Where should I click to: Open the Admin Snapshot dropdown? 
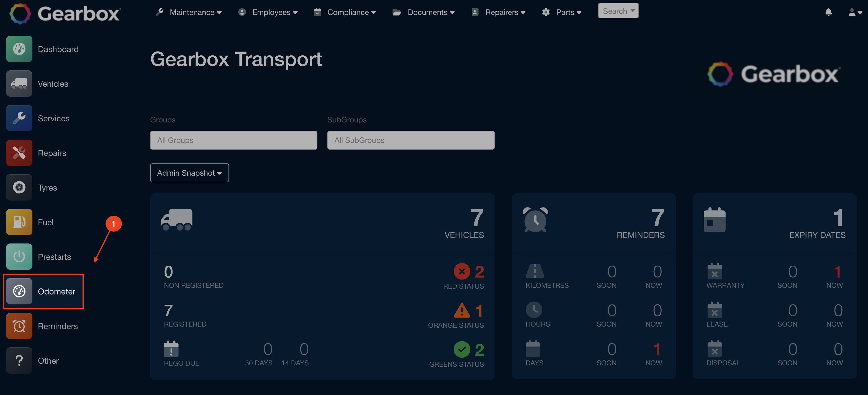click(189, 173)
